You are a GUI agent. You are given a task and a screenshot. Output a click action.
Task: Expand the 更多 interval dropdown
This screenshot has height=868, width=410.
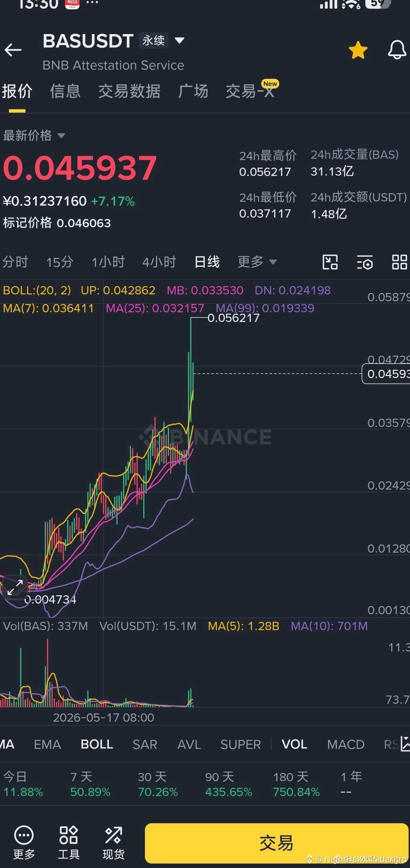[x=257, y=262]
